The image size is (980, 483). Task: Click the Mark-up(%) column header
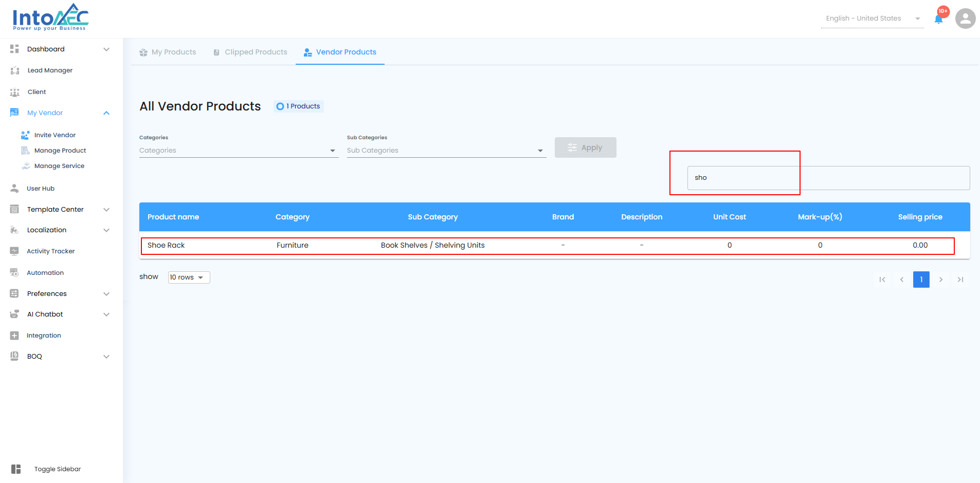820,217
